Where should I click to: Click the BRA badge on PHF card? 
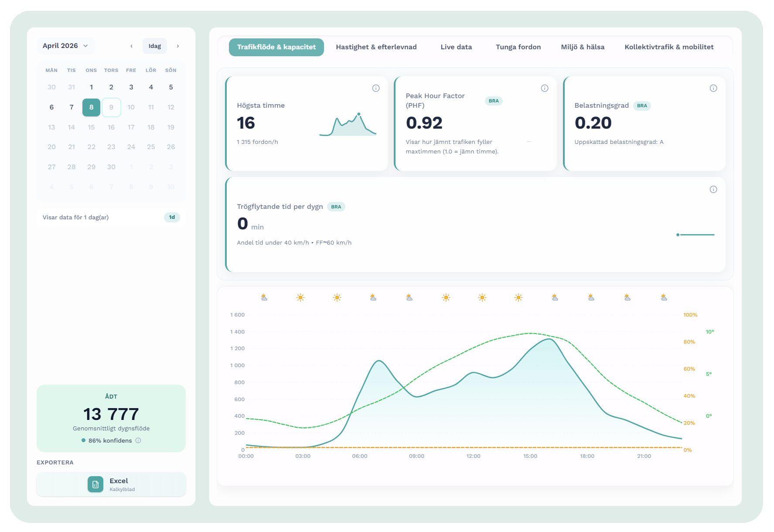494,101
